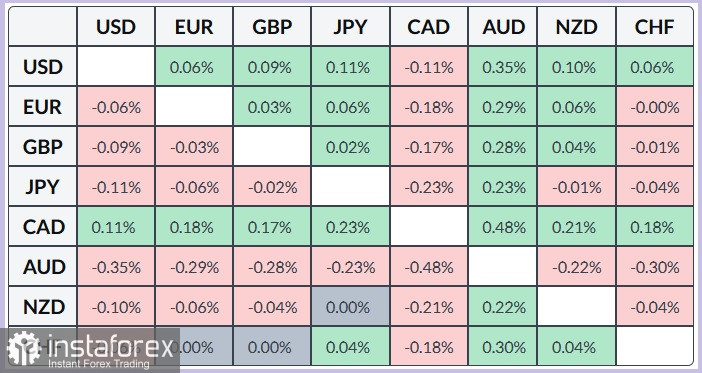
Task: Select CAD versus AUD 0.48% cell
Action: [x=503, y=227]
